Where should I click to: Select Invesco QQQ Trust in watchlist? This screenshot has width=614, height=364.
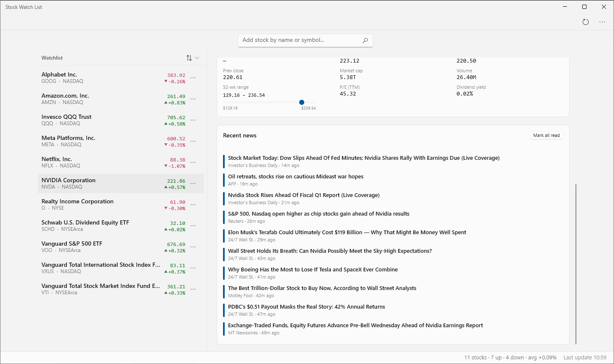[x=121, y=120]
